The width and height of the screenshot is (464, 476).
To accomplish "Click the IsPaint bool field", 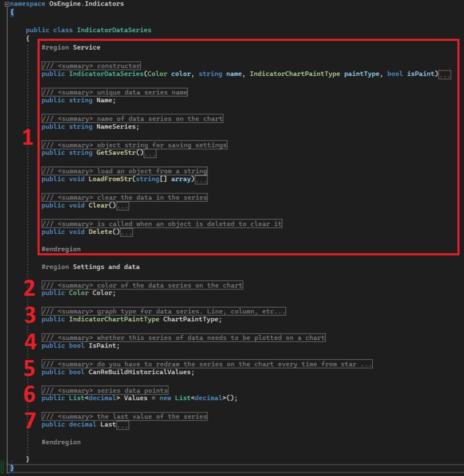I will tap(102, 346).
